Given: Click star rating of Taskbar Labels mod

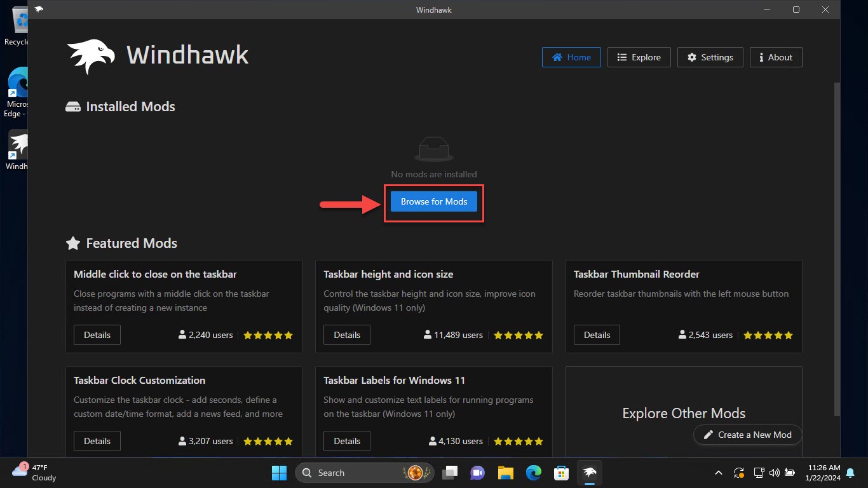Looking at the screenshot, I should tap(519, 441).
